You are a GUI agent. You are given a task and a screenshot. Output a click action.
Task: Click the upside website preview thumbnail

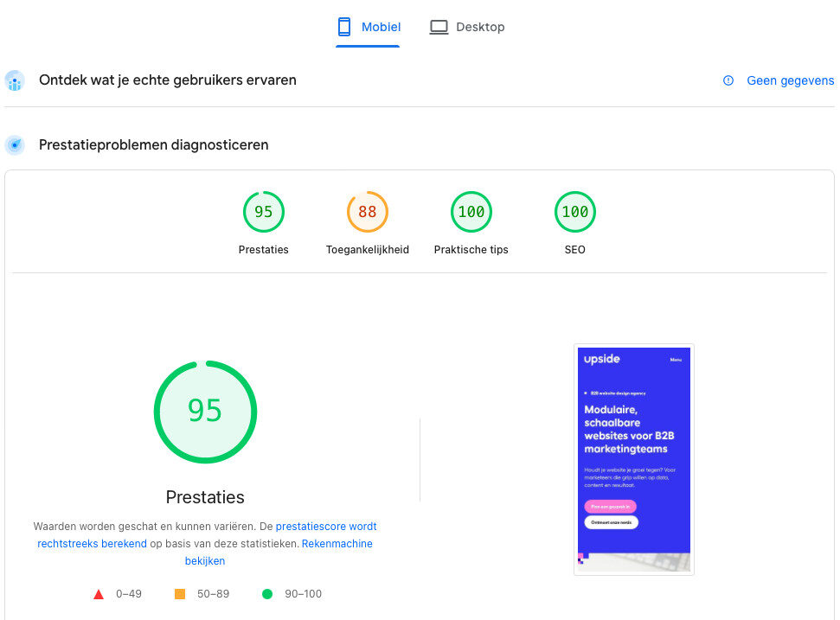[633, 459]
